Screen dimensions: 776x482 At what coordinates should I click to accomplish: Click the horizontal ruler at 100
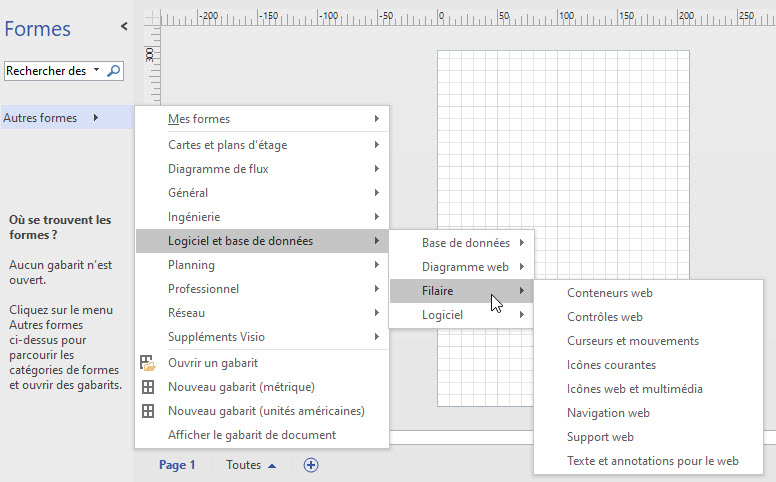click(x=566, y=17)
